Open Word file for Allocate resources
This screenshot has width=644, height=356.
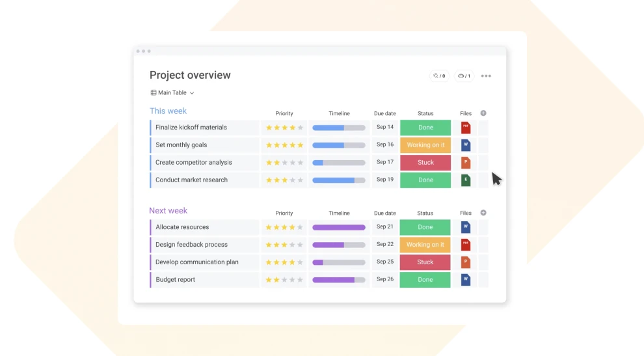[x=465, y=227]
